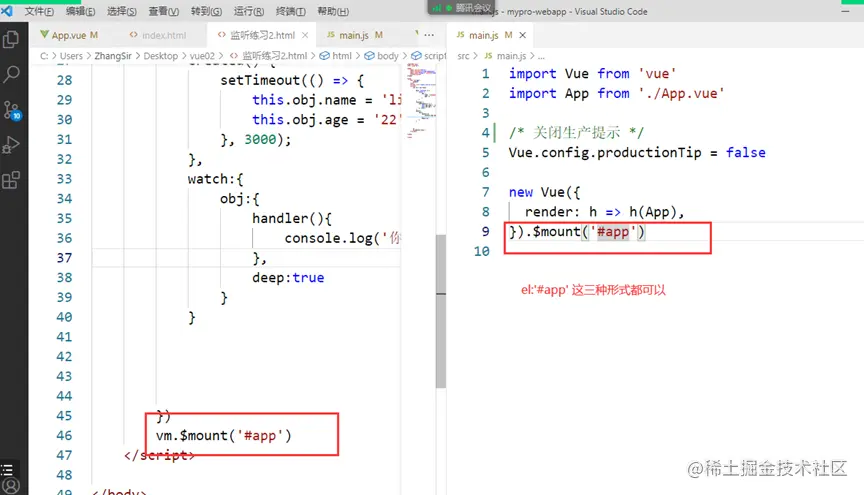Click Desktop in the breadcrumb path
This screenshot has height=495, width=864.
160,56
